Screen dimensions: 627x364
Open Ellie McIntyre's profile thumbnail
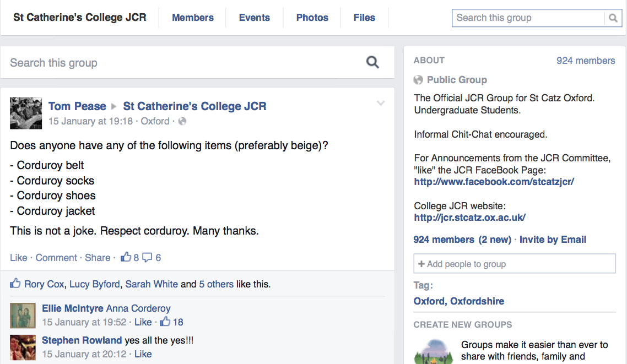(23, 316)
